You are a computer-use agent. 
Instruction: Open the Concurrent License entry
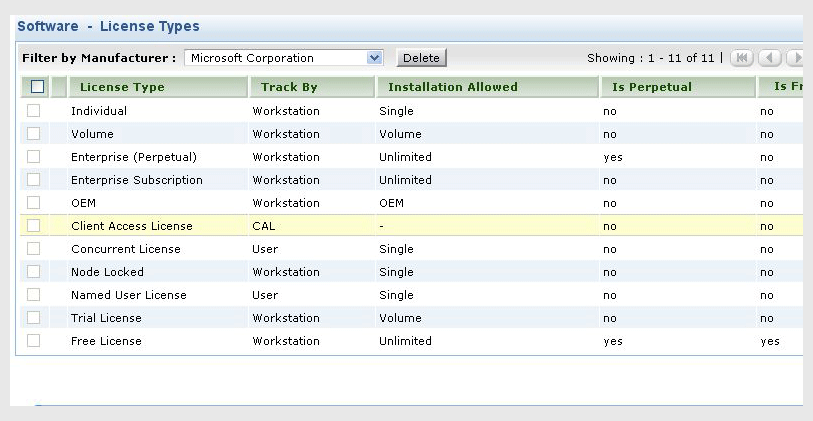tap(125, 249)
